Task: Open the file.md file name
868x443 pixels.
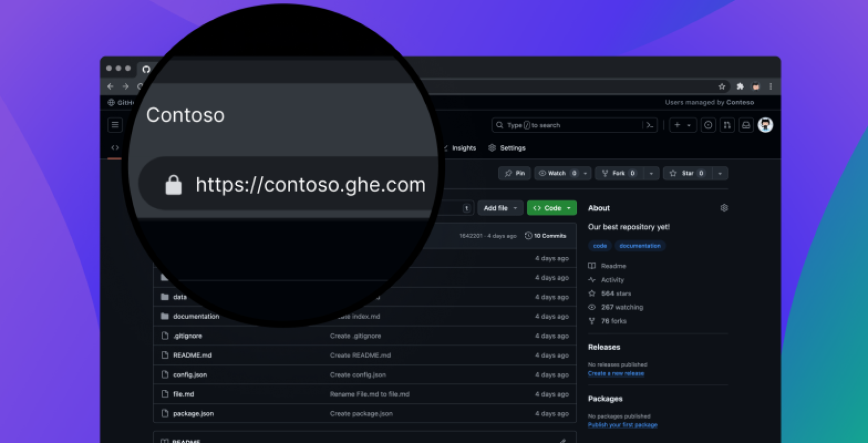Action: click(x=183, y=394)
